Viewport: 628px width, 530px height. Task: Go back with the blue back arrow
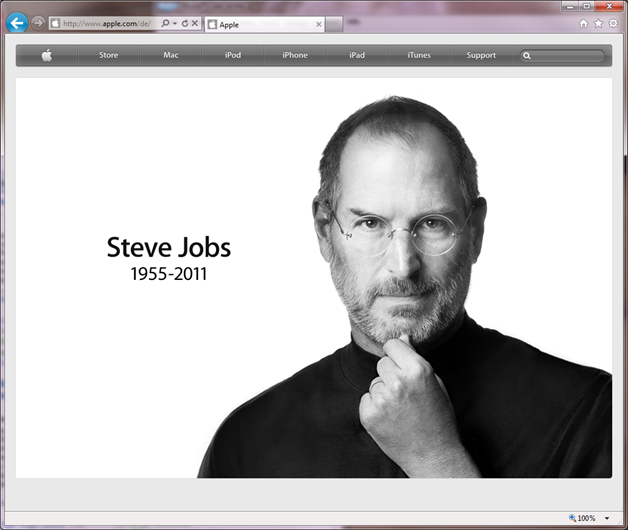[x=17, y=23]
